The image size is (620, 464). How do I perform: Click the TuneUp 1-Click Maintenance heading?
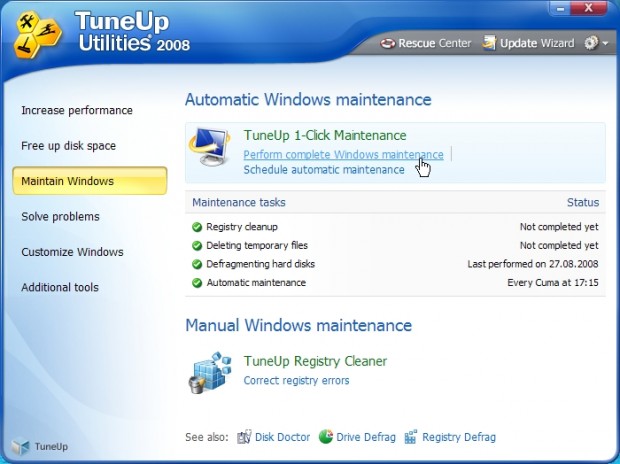(x=325, y=135)
